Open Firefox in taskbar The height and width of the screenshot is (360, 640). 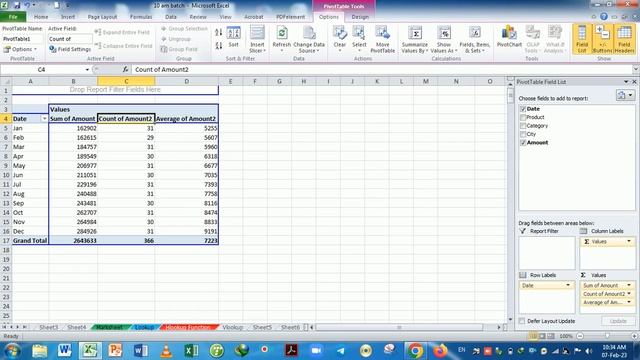tap(440, 351)
